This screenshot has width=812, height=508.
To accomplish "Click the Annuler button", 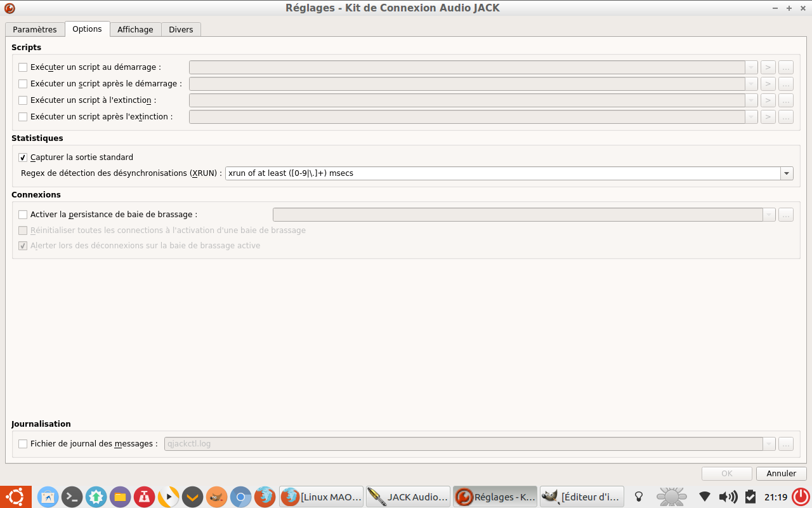I will pos(781,474).
